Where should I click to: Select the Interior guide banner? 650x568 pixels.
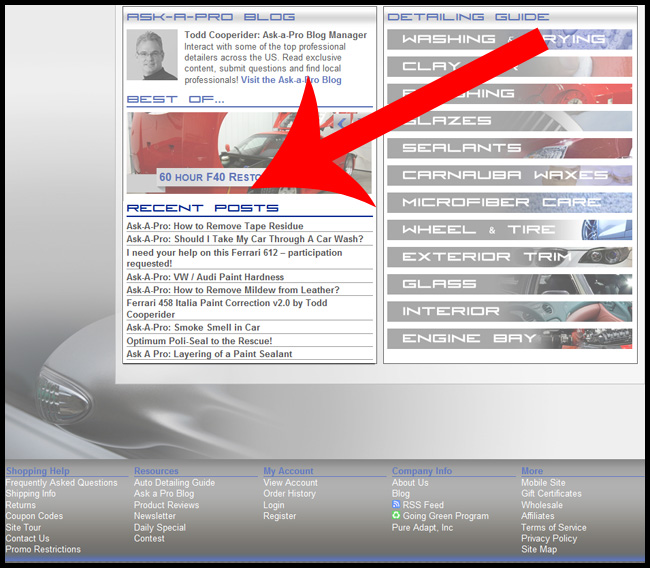[509, 311]
